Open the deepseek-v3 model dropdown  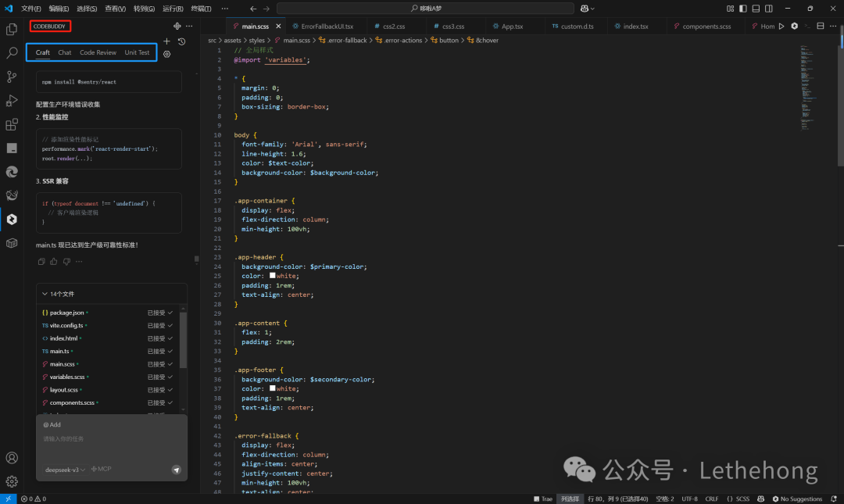coord(65,470)
